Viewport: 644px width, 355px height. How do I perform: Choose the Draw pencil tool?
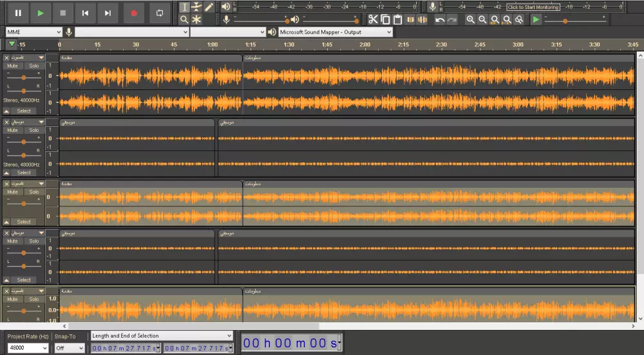click(x=209, y=7)
